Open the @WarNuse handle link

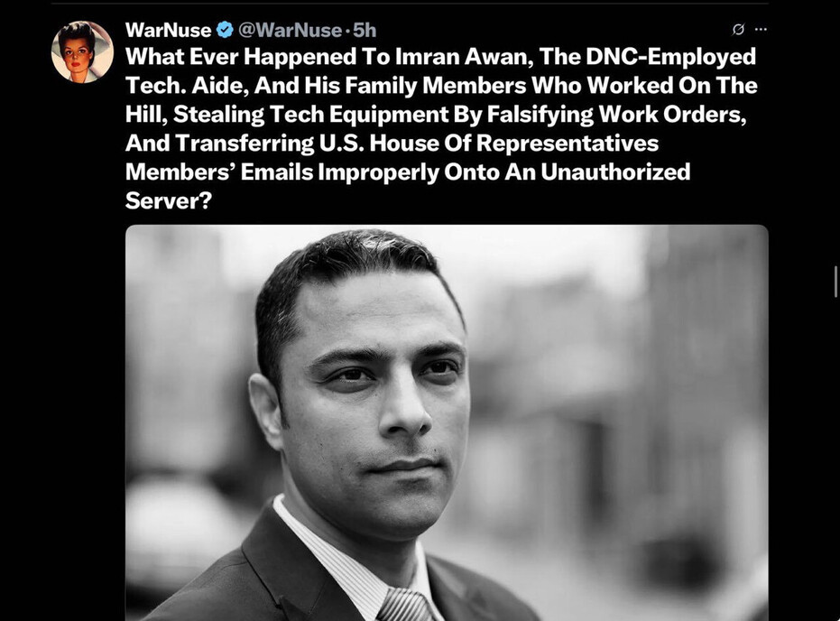[x=290, y=30]
